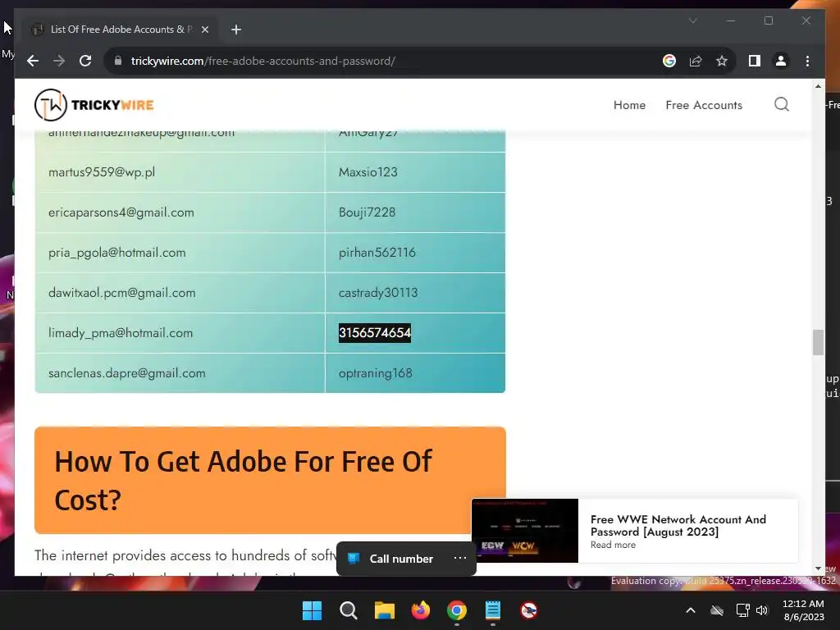The width and height of the screenshot is (840, 630).
Task: Open File Explorer from taskbar
Action: pos(384,610)
